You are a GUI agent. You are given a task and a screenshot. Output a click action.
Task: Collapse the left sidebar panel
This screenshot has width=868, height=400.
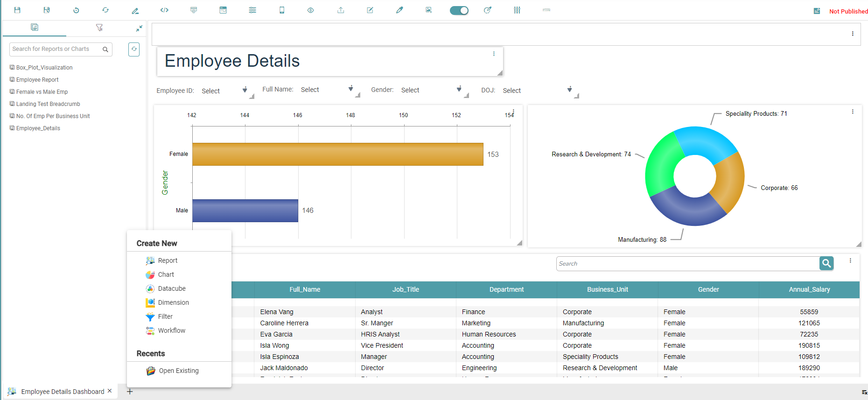[x=139, y=28]
